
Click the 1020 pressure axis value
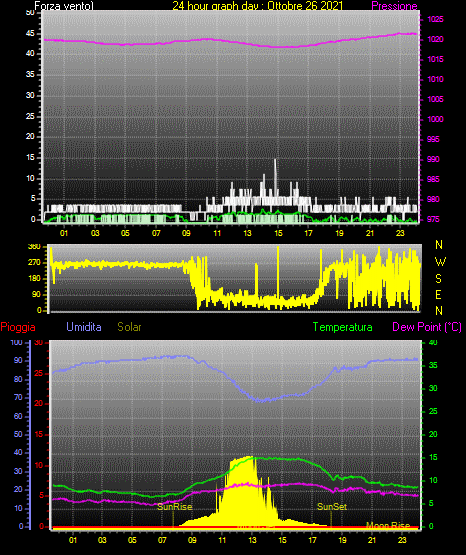pos(435,39)
